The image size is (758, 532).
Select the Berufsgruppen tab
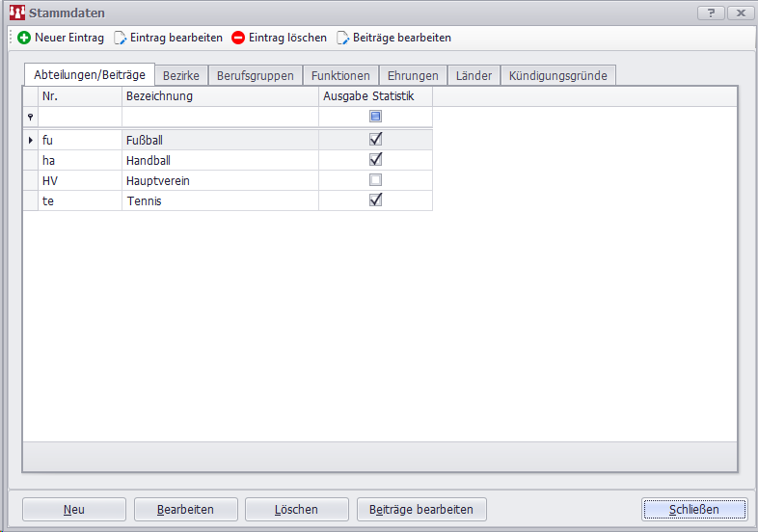coord(255,75)
